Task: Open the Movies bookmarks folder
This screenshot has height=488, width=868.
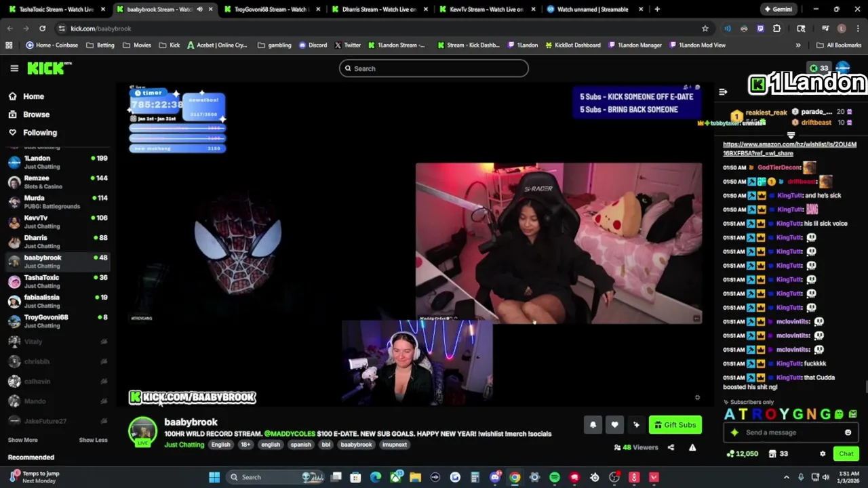Action: pos(137,45)
